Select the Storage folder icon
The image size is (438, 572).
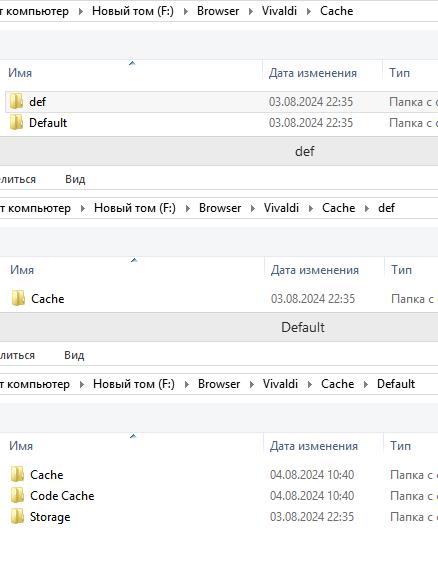tap(17, 516)
